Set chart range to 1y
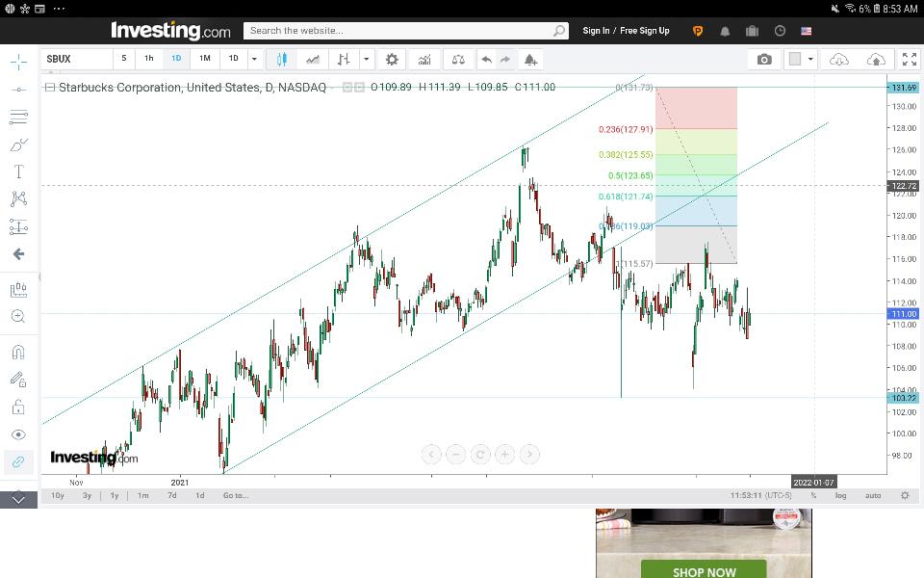 (x=115, y=495)
